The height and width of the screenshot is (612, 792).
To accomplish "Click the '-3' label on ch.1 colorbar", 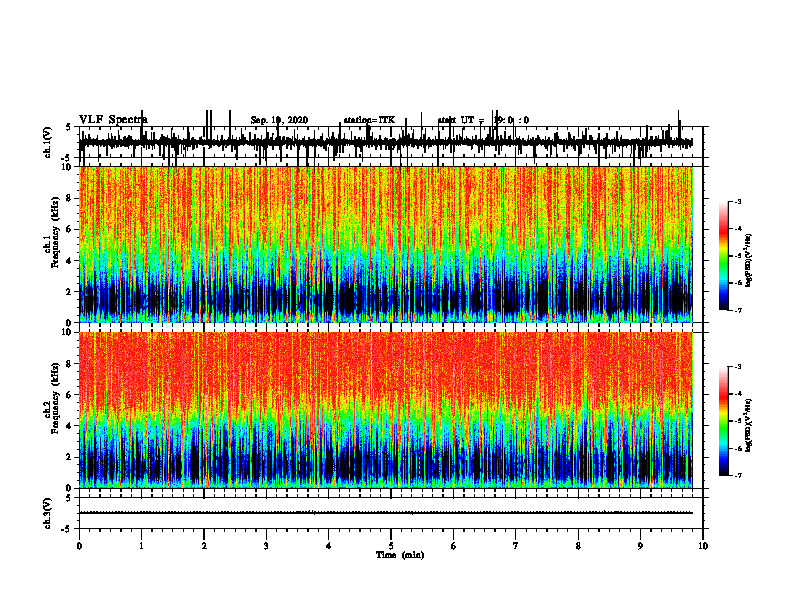I will tap(738, 202).
